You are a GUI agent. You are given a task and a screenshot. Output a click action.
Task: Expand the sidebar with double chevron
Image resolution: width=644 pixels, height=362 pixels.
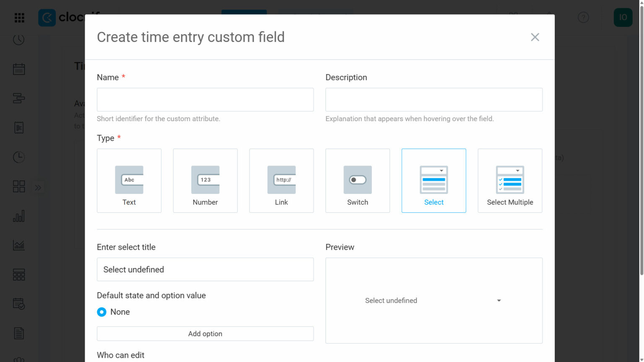click(x=38, y=188)
